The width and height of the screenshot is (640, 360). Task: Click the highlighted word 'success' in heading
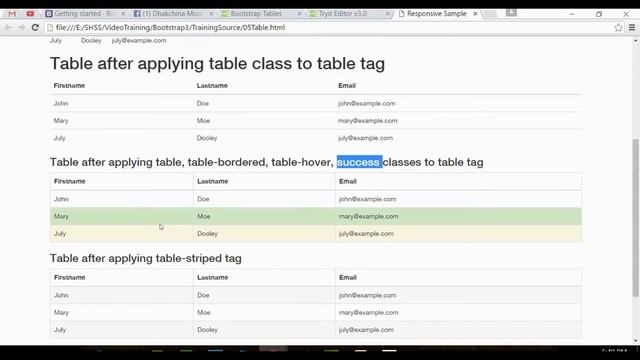click(359, 162)
